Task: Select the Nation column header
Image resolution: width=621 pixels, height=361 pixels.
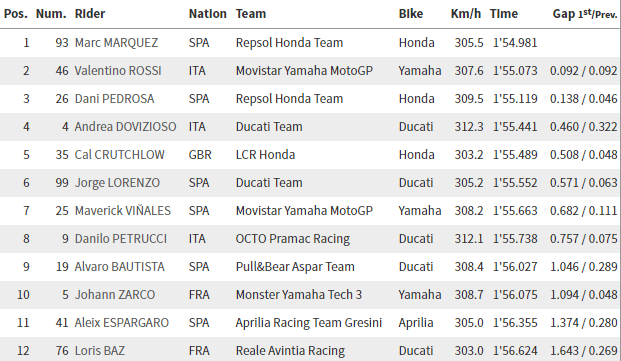Action: [x=208, y=14]
